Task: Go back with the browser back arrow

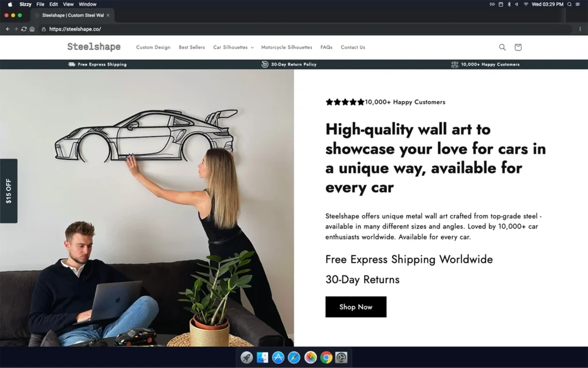Action: tap(8, 29)
